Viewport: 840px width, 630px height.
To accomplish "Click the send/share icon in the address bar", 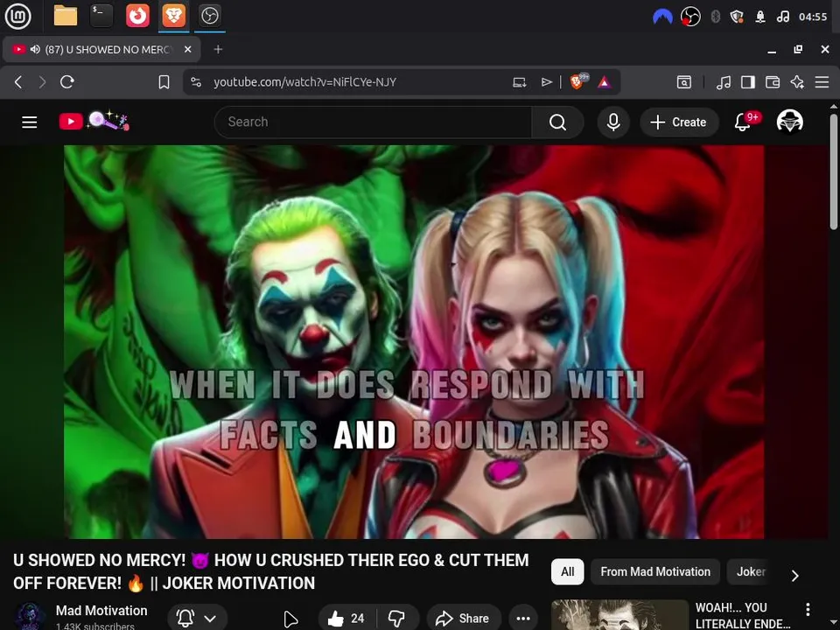I will 546,82.
